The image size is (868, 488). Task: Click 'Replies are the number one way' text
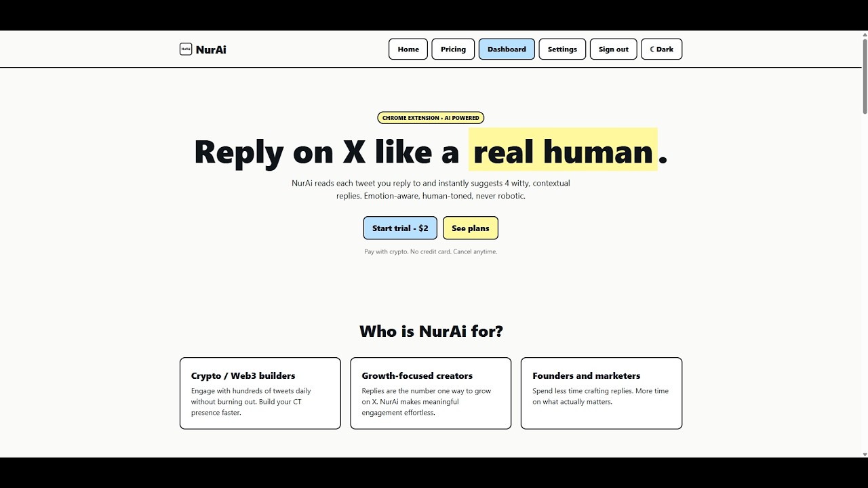(427, 402)
